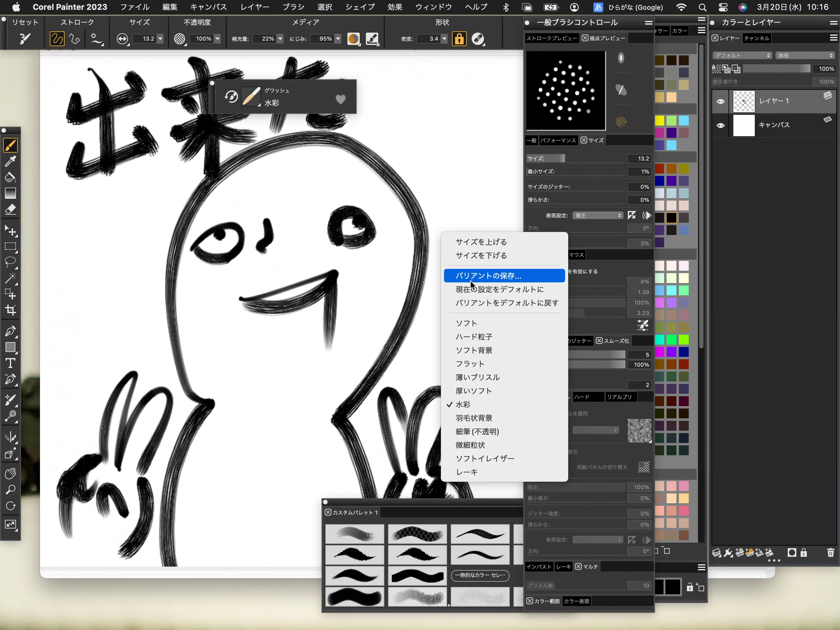Adjust the brush Size slider
Viewport: 840px width, 630px height.
click(576, 158)
